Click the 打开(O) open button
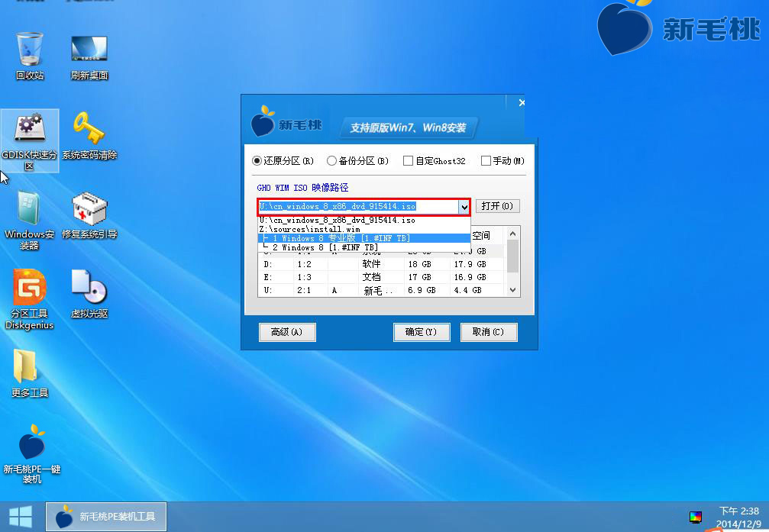Screen dimensions: 769x532 click(497, 206)
